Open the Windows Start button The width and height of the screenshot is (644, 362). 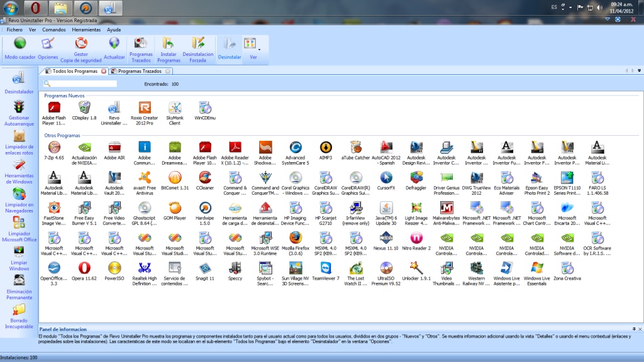click(11, 8)
